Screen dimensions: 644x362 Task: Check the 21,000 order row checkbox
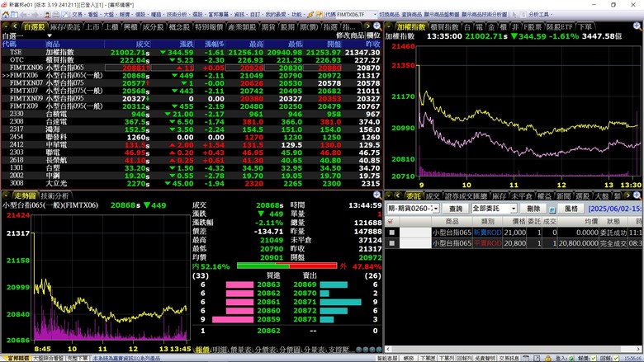click(392, 233)
